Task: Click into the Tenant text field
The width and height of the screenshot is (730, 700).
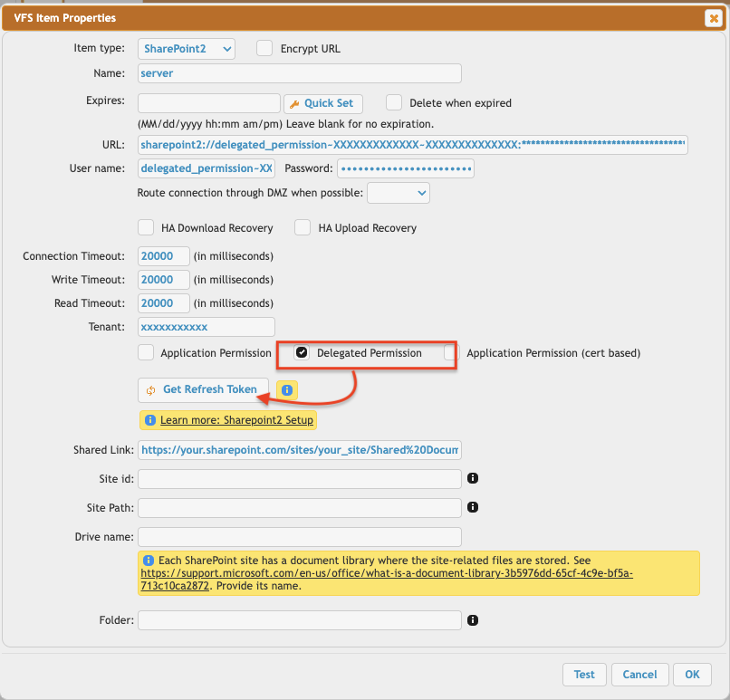Action: [207, 327]
